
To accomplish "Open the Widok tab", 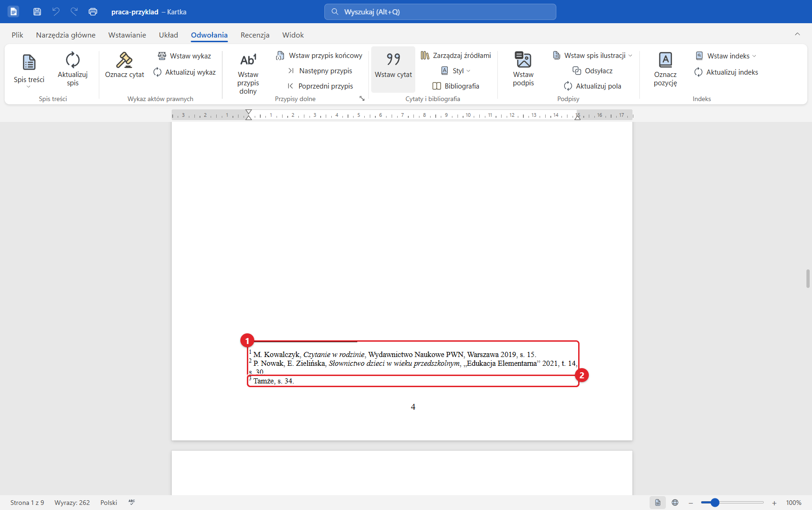I will tap(293, 35).
